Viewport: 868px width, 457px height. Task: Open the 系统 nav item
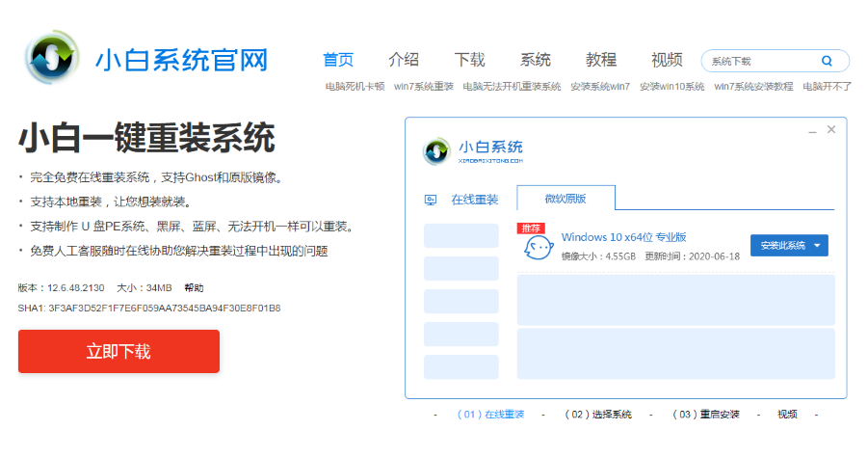(x=536, y=60)
